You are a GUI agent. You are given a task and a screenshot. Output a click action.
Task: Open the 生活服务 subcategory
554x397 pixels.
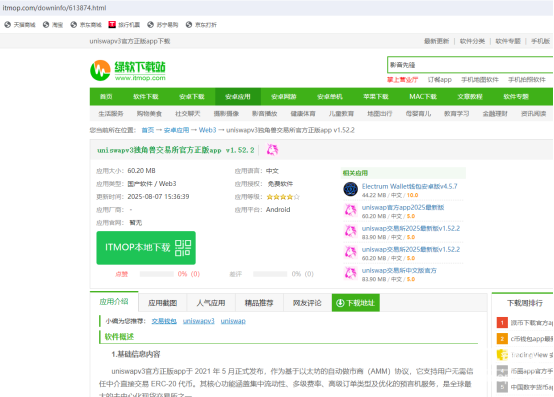click(x=111, y=114)
